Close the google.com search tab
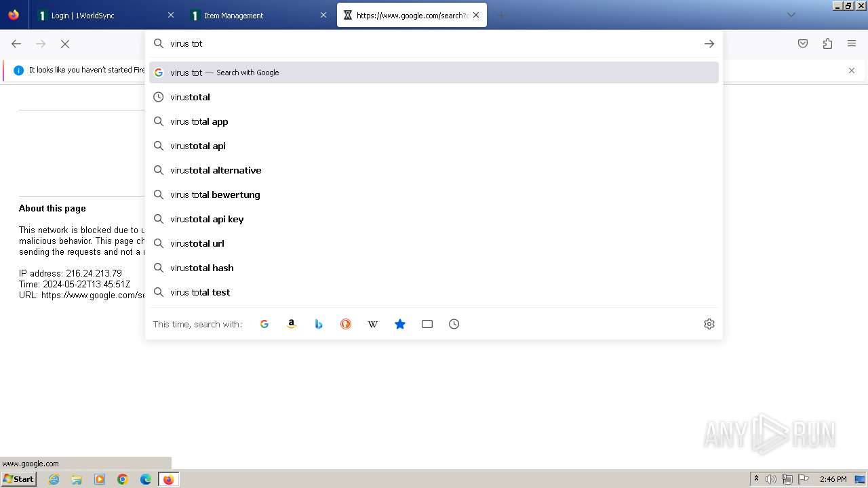 pos(476,15)
